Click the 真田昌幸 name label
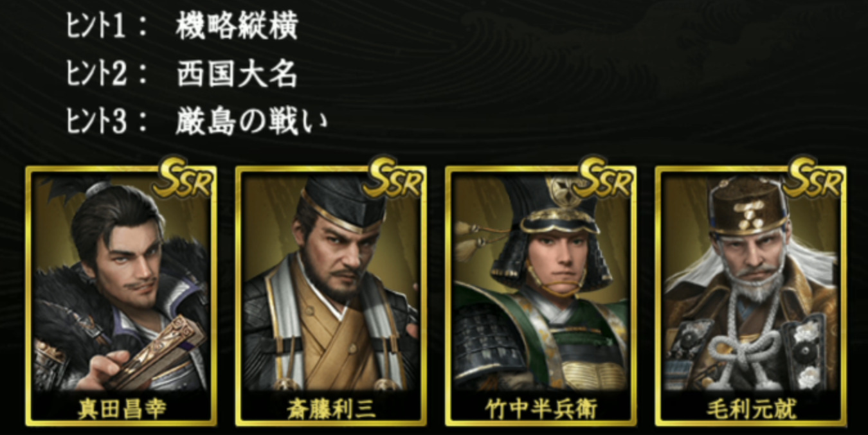Image resolution: width=868 pixels, height=435 pixels. coord(121,409)
